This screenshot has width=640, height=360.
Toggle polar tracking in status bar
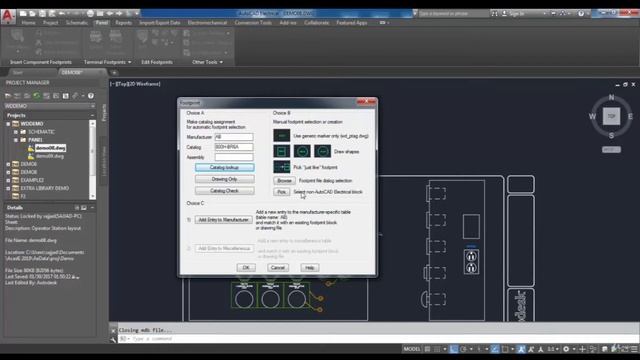[x=464, y=349]
